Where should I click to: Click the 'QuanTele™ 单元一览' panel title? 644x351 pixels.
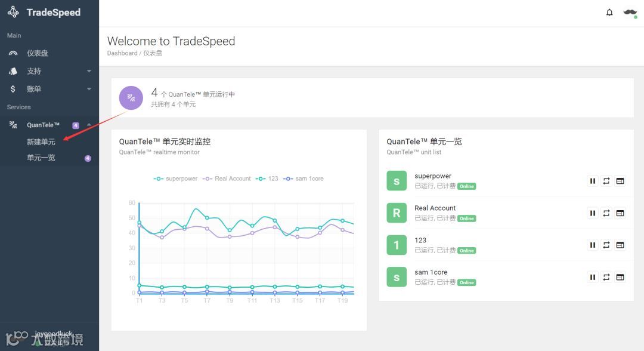(425, 141)
